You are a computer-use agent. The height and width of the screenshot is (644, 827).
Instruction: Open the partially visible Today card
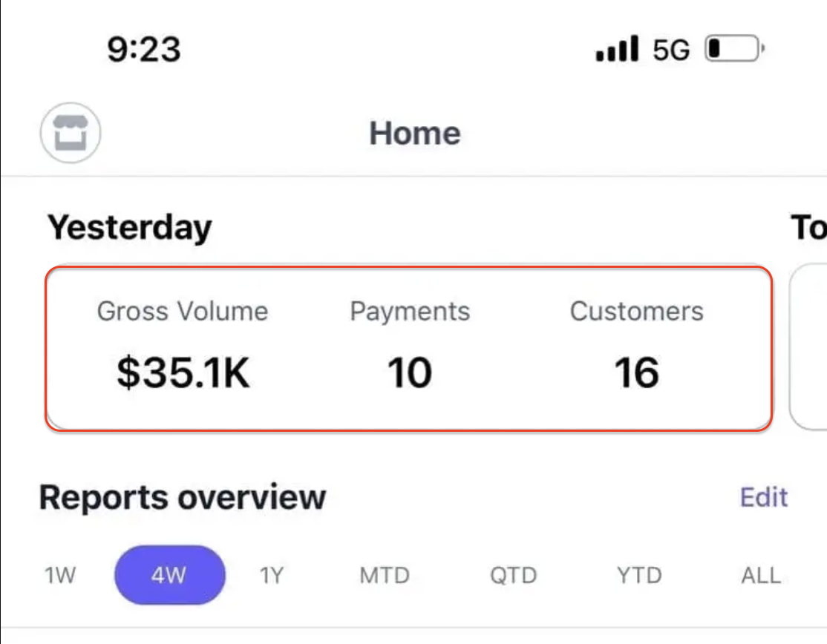pyautogui.click(x=809, y=346)
